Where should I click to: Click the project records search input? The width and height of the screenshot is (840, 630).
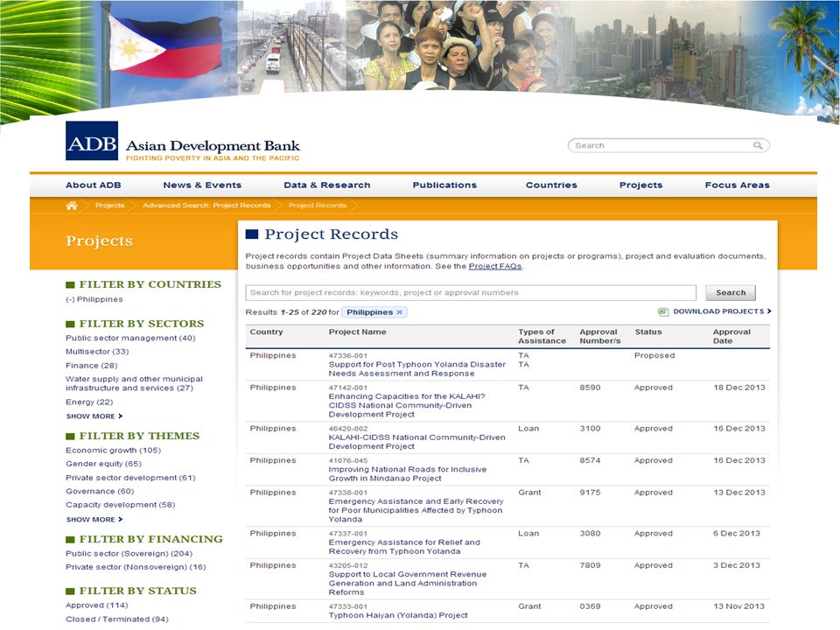coord(471,293)
